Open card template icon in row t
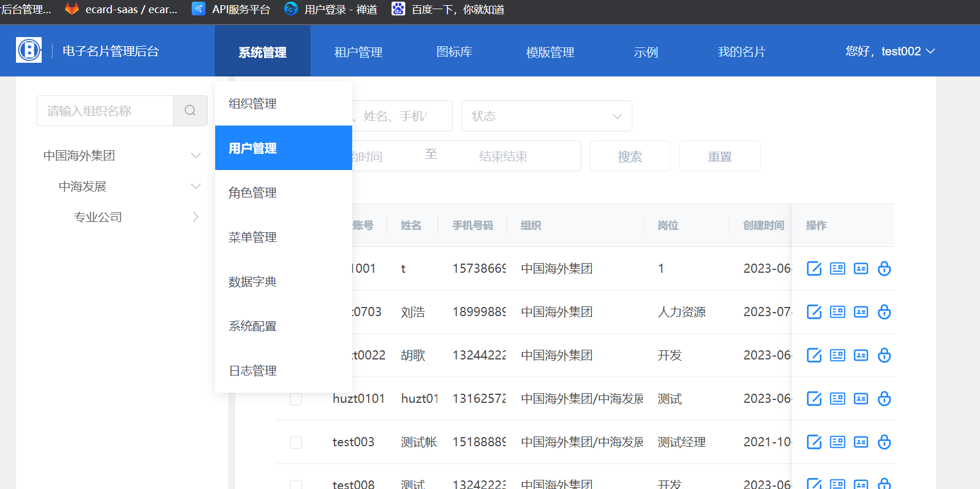The image size is (980, 489). (x=837, y=269)
